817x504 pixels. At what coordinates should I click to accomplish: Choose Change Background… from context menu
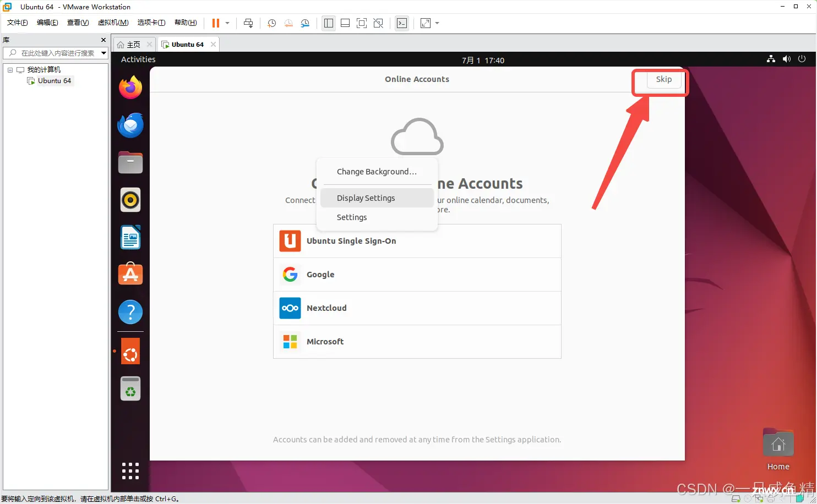tap(377, 172)
